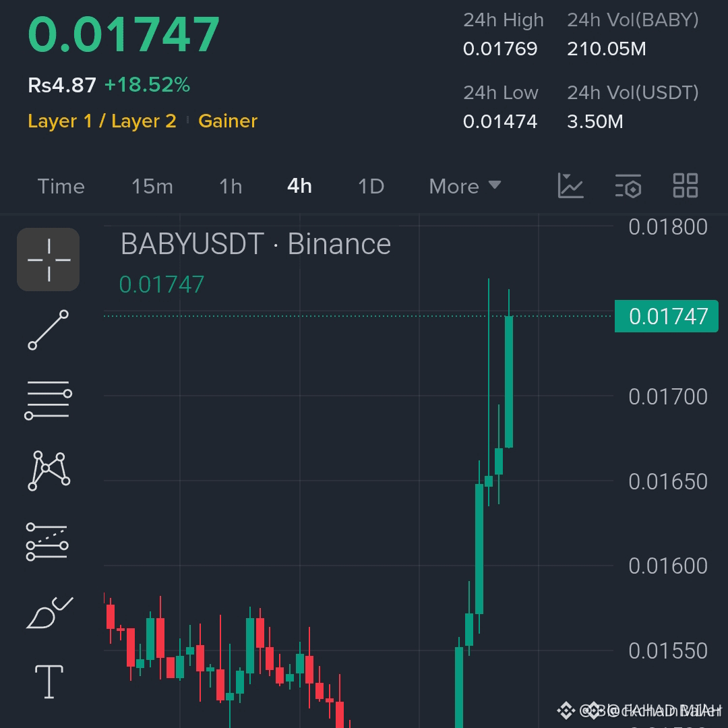The height and width of the screenshot is (728, 728).
Task: Click the 24h Vol(USDT) value 3.50M
Action: tap(595, 121)
